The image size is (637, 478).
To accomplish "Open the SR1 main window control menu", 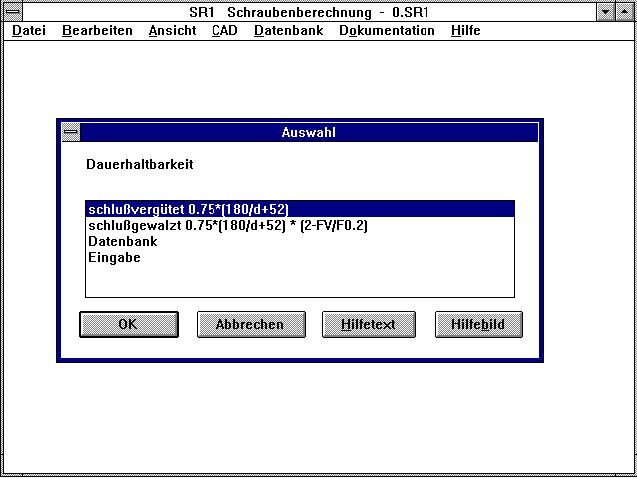I will pyautogui.click(x=13, y=11).
